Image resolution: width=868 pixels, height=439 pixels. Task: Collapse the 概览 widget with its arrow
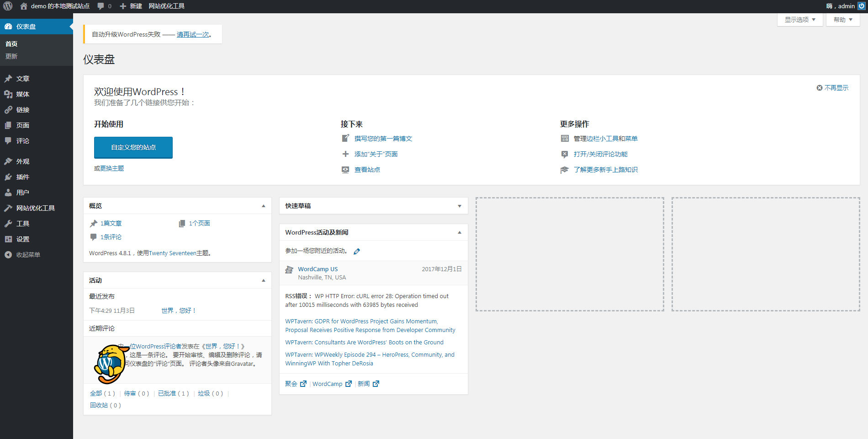[x=264, y=206]
